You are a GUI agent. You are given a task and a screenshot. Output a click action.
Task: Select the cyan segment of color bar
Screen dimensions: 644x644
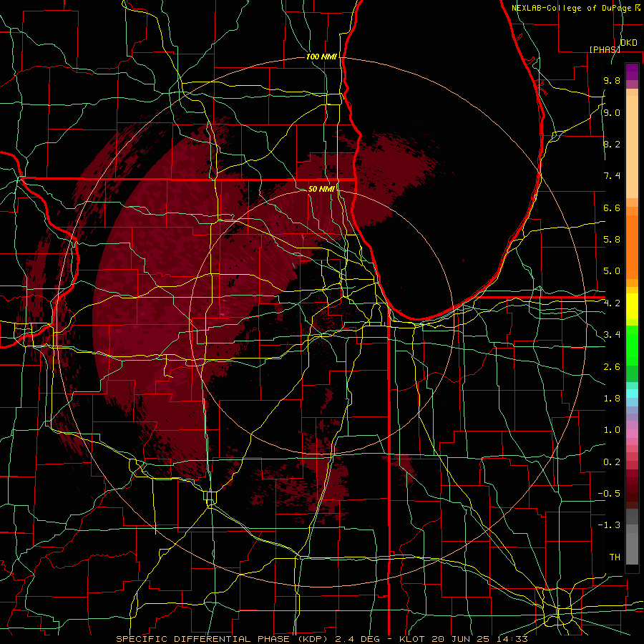(x=632, y=394)
